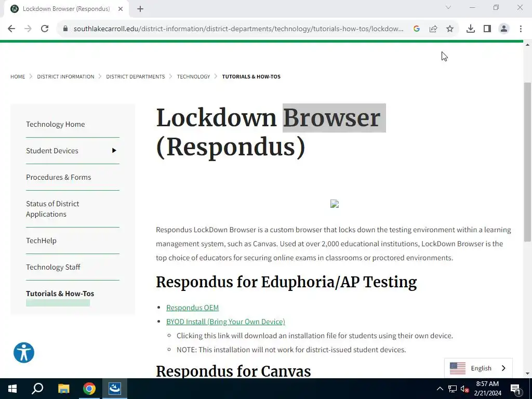This screenshot has height=399, width=532.
Task: Click the address bar URL field
Action: 238,29
